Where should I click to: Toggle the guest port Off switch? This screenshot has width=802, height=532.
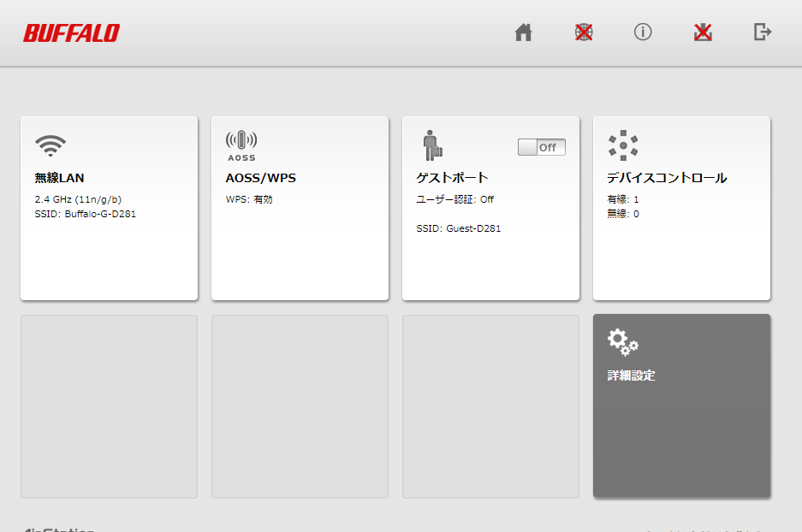tap(542, 147)
